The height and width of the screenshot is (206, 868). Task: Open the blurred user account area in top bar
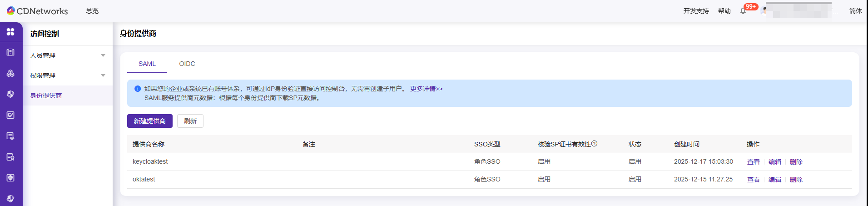tap(799, 10)
